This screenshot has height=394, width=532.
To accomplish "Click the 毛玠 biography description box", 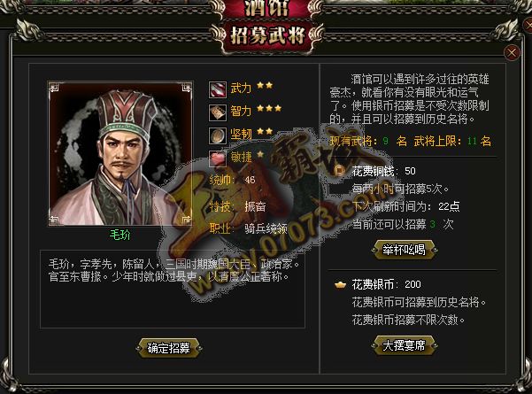I will pyautogui.click(x=173, y=290).
